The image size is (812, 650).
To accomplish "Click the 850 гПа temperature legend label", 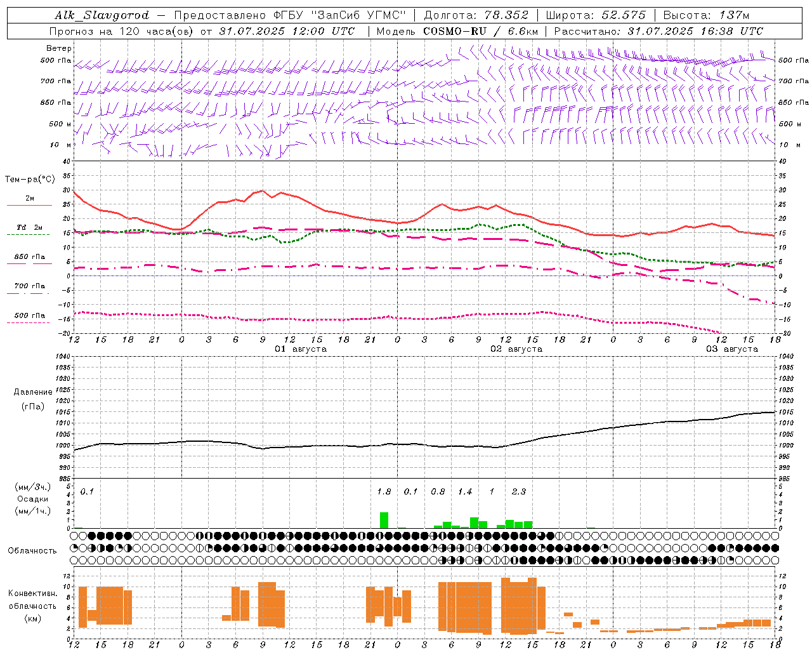I will 30,257.
